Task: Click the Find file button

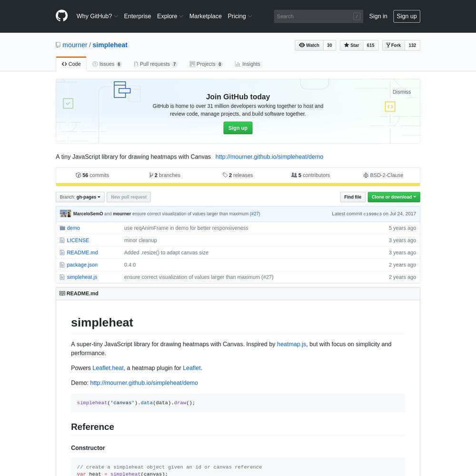Action: pos(353,197)
